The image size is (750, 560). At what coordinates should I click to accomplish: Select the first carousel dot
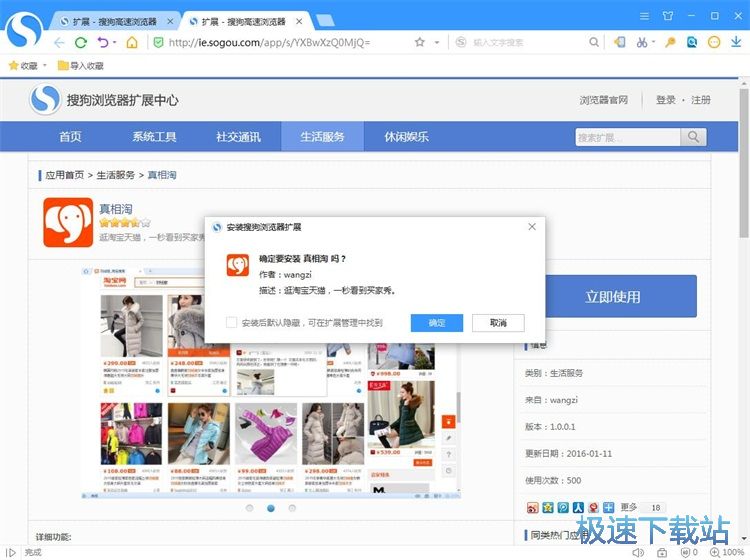(250, 508)
